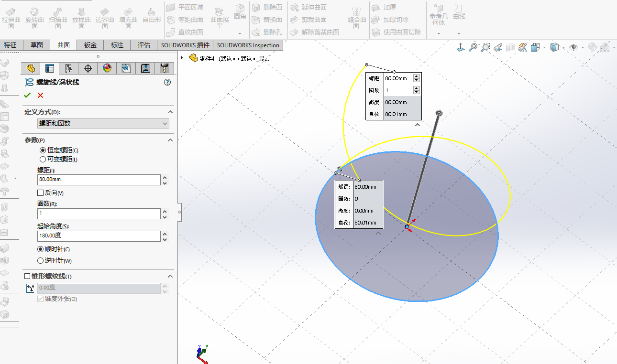Select the 可变螺距 variable pitch radio button
The width and height of the screenshot is (617, 364).
(43, 159)
